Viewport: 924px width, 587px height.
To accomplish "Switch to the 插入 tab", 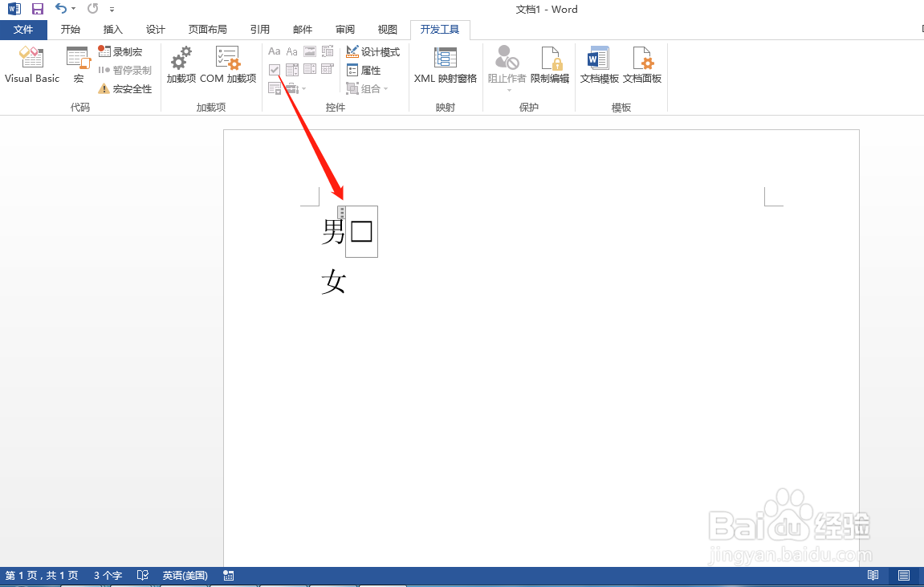I will (112, 30).
